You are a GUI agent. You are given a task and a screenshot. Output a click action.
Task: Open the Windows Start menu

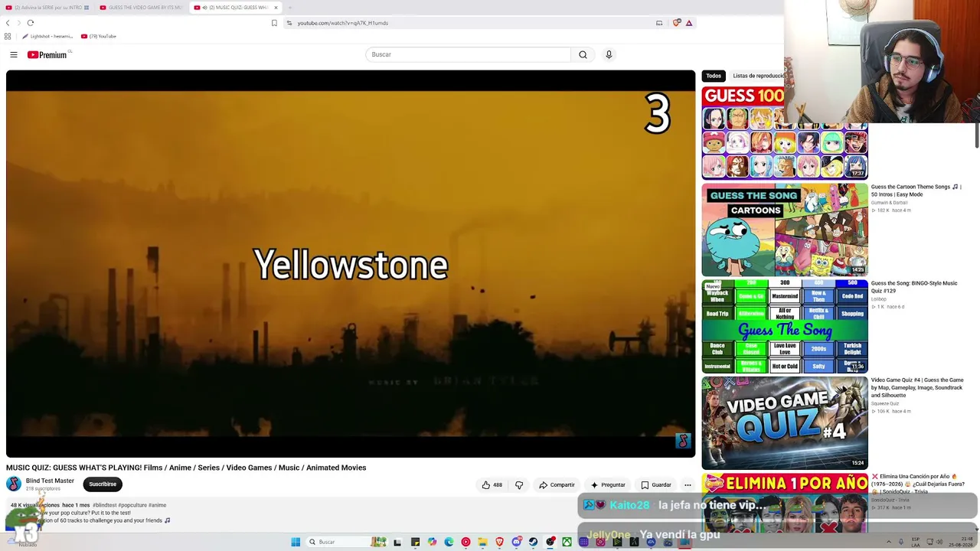(x=296, y=542)
